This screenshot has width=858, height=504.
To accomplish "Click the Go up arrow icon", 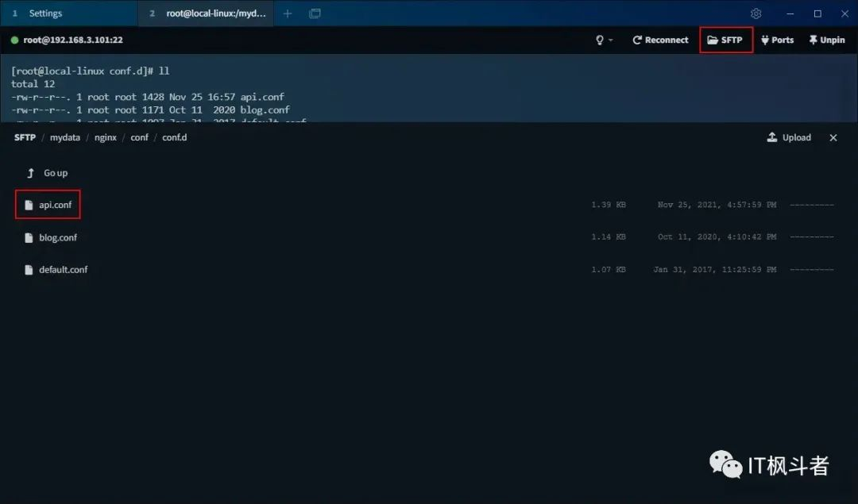I will 31,173.
